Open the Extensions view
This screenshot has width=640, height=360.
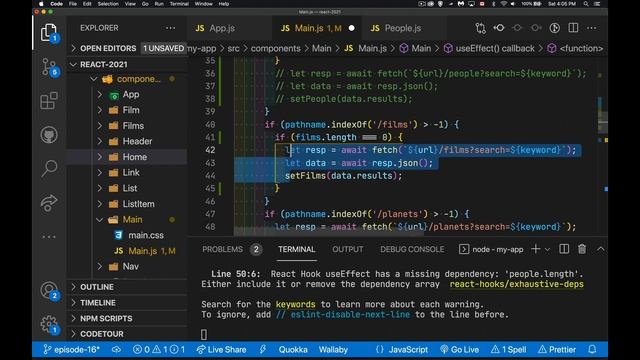pos(49,101)
